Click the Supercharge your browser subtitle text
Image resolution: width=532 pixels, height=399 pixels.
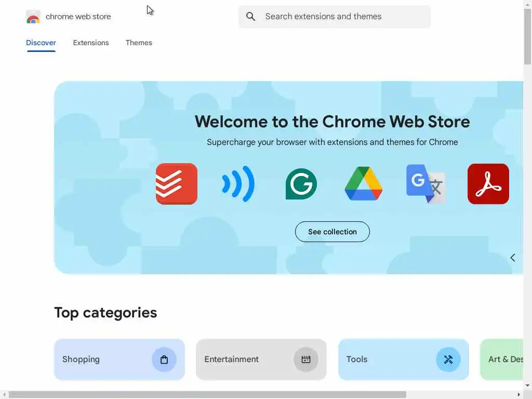[332, 142]
